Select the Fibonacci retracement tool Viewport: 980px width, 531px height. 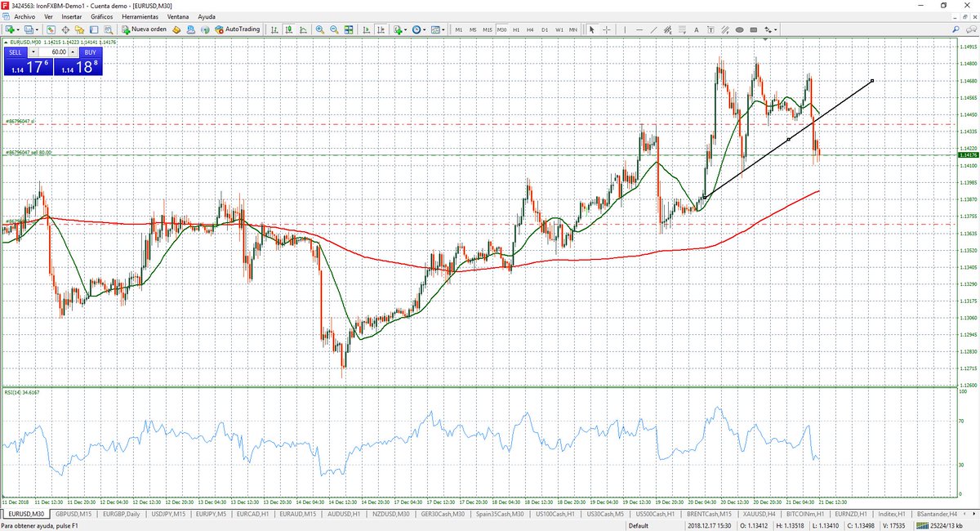click(683, 29)
